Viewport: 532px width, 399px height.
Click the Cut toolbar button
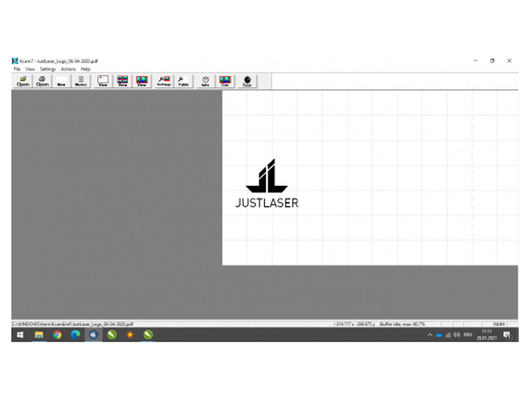click(x=225, y=81)
